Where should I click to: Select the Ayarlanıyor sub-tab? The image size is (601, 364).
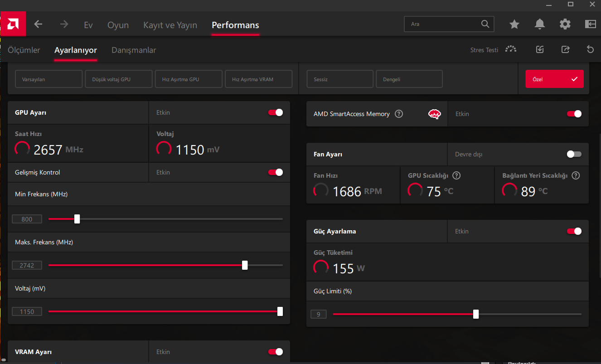76,50
